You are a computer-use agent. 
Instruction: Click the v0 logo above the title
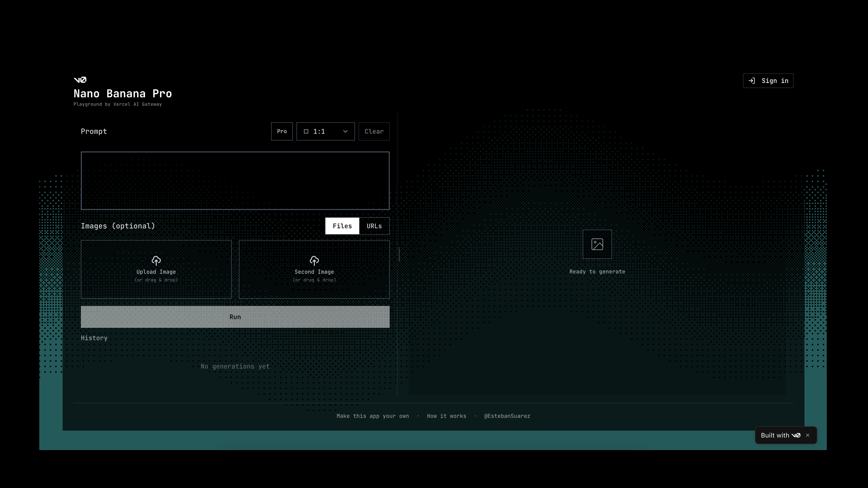80,80
